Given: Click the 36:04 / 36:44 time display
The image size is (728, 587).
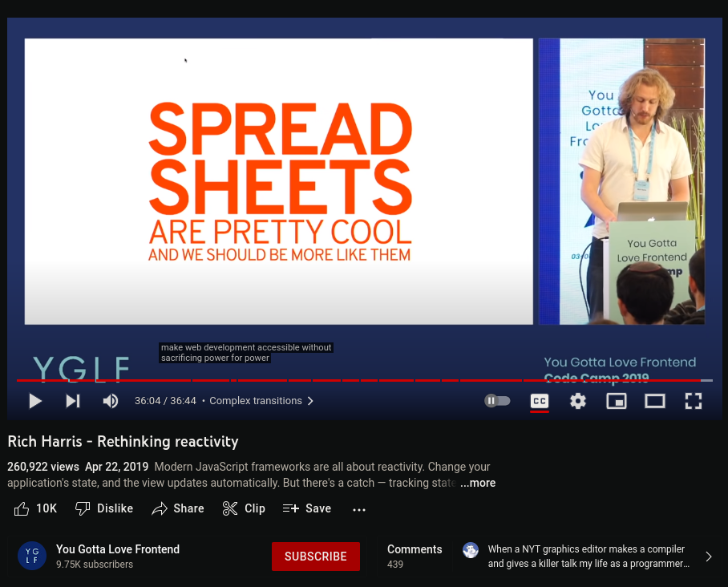Looking at the screenshot, I should [165, 401].
